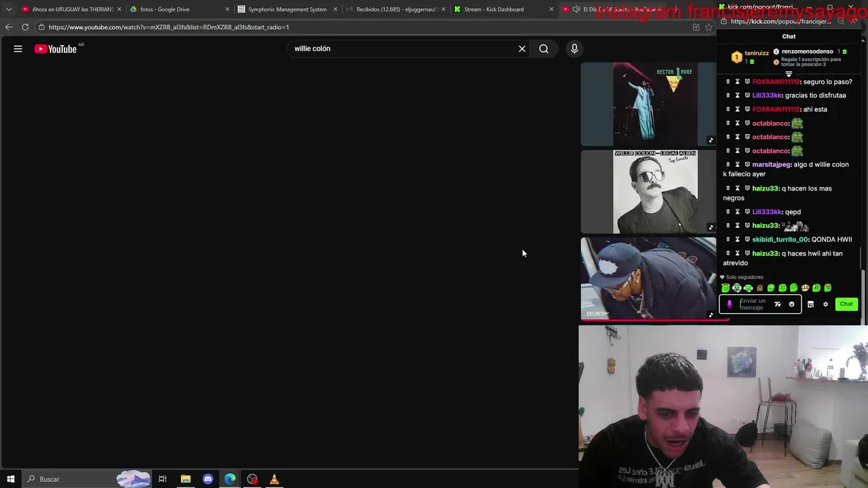Open Task View on the taskbar

(x=163, y=479)
